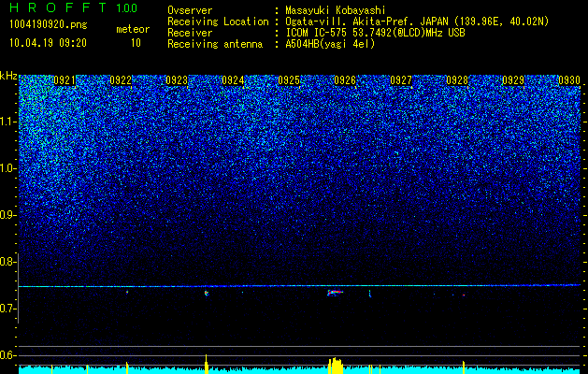Click the 0928 time marker
This screenshot has width=588, height=374.
point(457,80)
